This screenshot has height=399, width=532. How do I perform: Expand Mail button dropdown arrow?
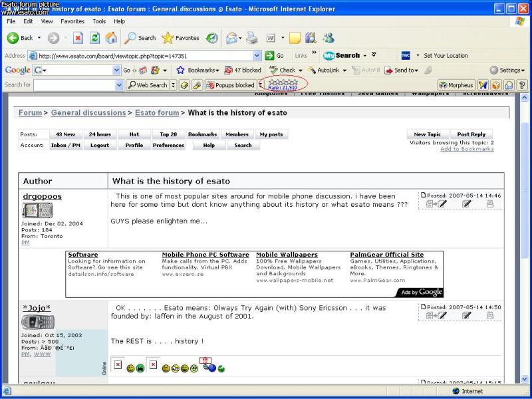point(240,38)
